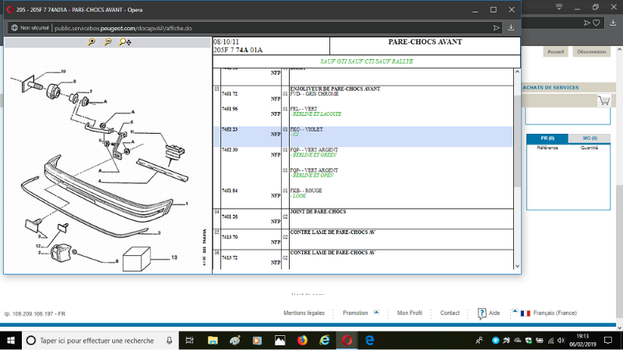The image size is (623, 364).
Task: Open the shopping cart icon
Action: point(604,101)
